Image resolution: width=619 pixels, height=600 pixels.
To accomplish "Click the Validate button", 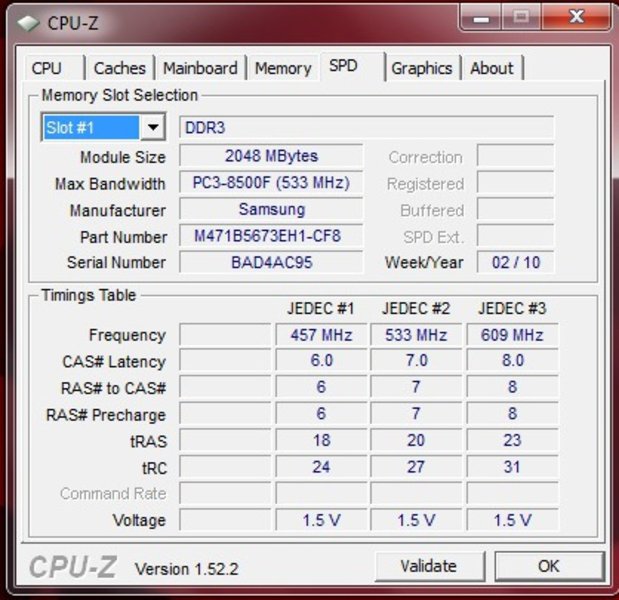I will click(430, 566).
